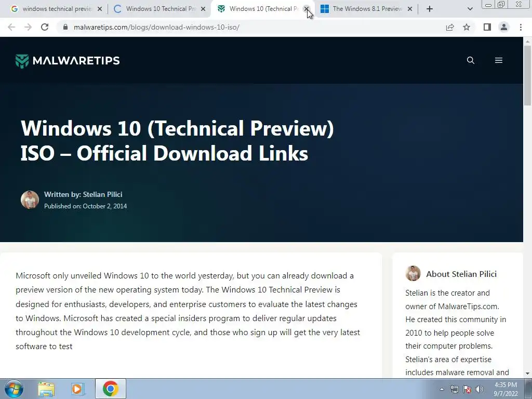Open the Chrome side panel
The image size is (532, 399).
(x=487, y=27)
